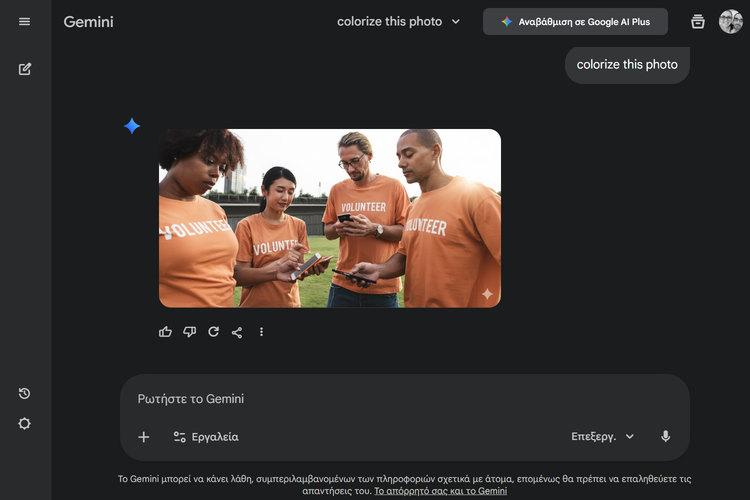The height and width of the screenshot is (500, 750).
Task: Activate the microphone voice input
Action: pyautogui.click(x=666, y=437)
